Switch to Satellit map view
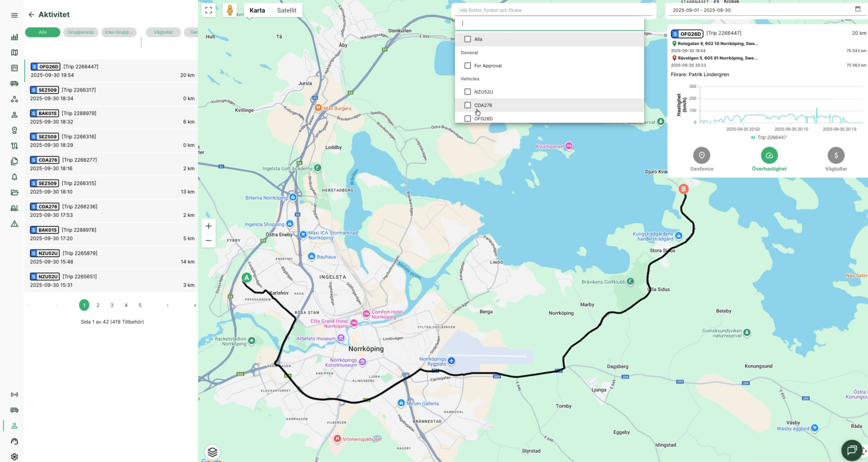The height and width of the screenshot is (462, 868). pyautogui.click(x=287, y=10)
